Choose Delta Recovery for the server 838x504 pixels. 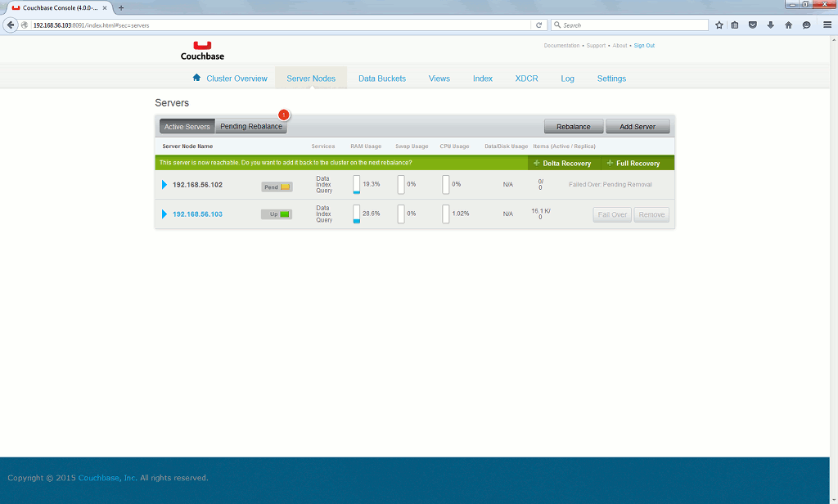[564, 163]
